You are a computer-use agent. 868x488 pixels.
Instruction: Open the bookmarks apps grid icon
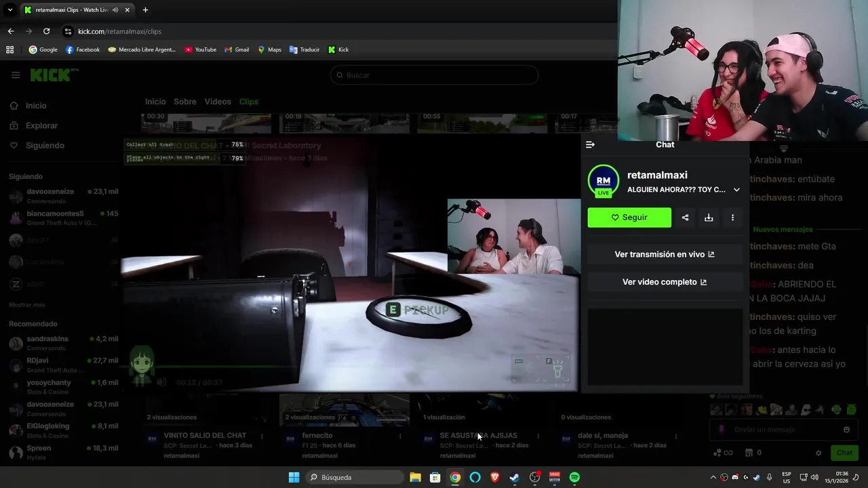[x=9, y=49]
